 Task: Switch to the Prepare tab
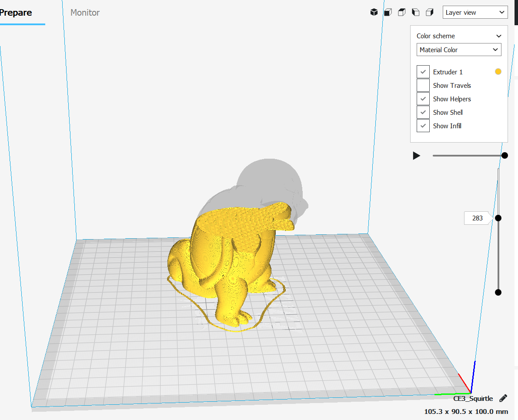(x=16, y=13)
